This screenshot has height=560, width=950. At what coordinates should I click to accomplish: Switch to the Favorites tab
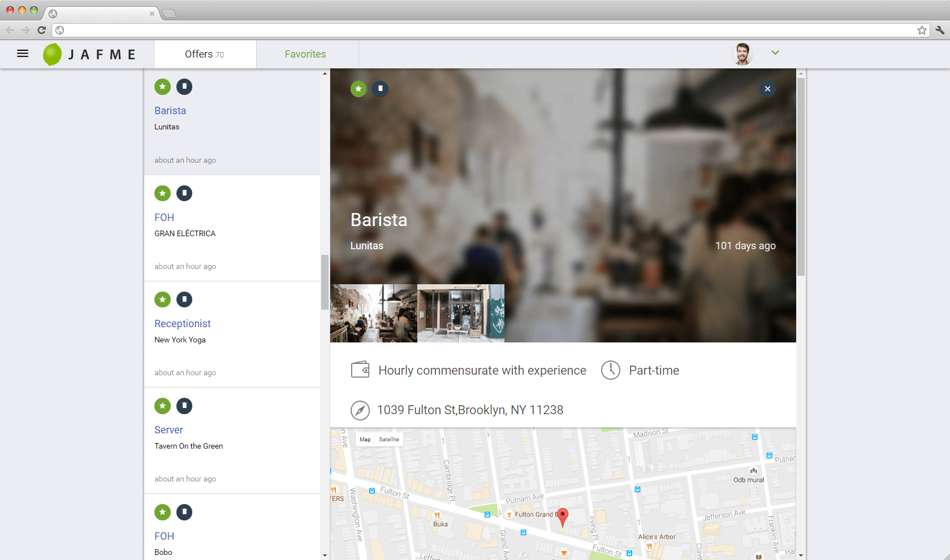point(305,54)
